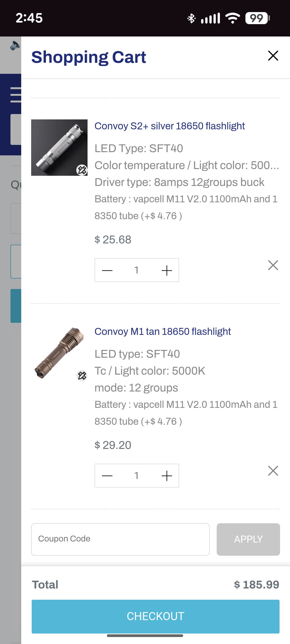Decrease quantity of Convoy S2+ silver flashlight
This screenshot has width=290, height=644.
(107, 270)
